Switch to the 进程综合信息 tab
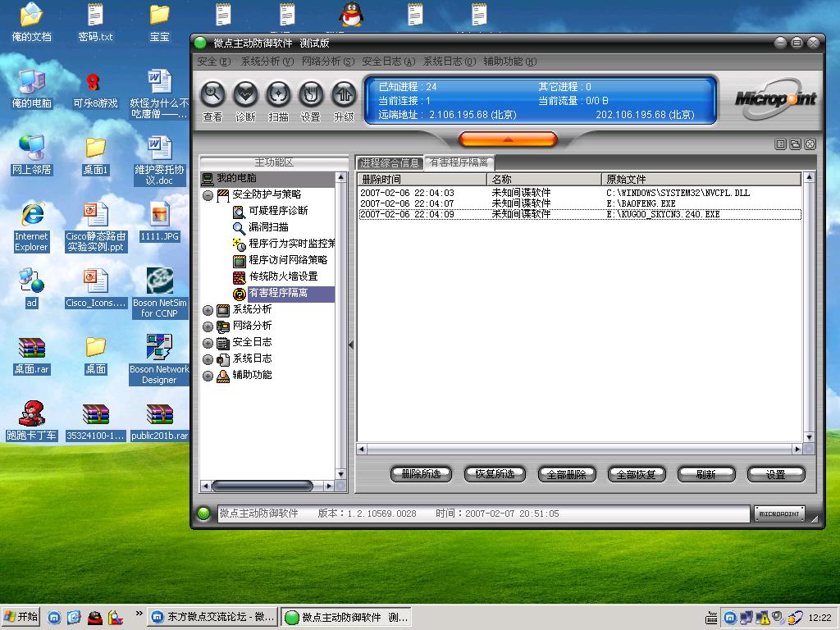840x630 pixels. coord(390,163)
